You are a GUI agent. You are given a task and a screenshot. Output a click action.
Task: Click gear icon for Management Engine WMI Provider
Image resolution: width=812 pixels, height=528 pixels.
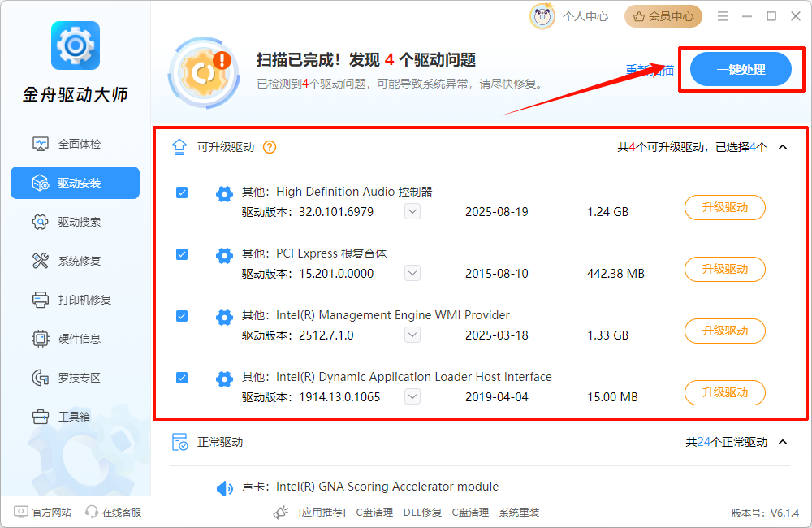[x=224, y=317]
